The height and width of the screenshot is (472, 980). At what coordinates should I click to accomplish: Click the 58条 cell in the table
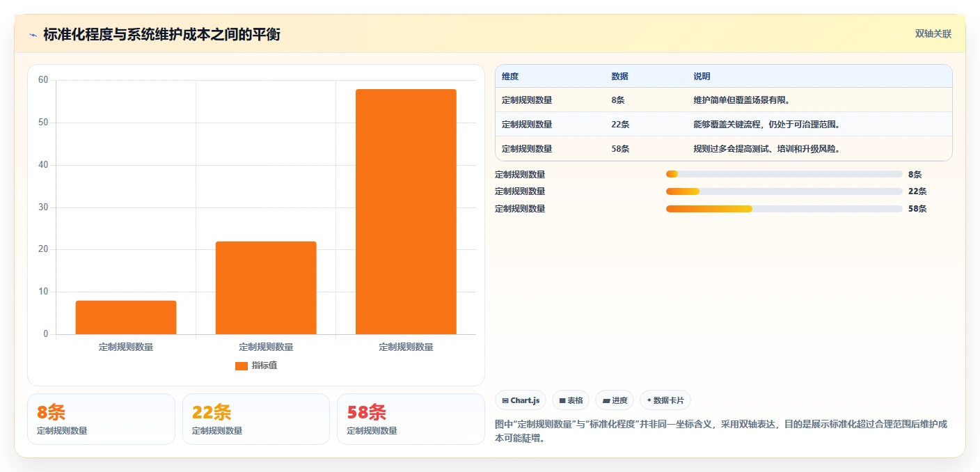620,149
